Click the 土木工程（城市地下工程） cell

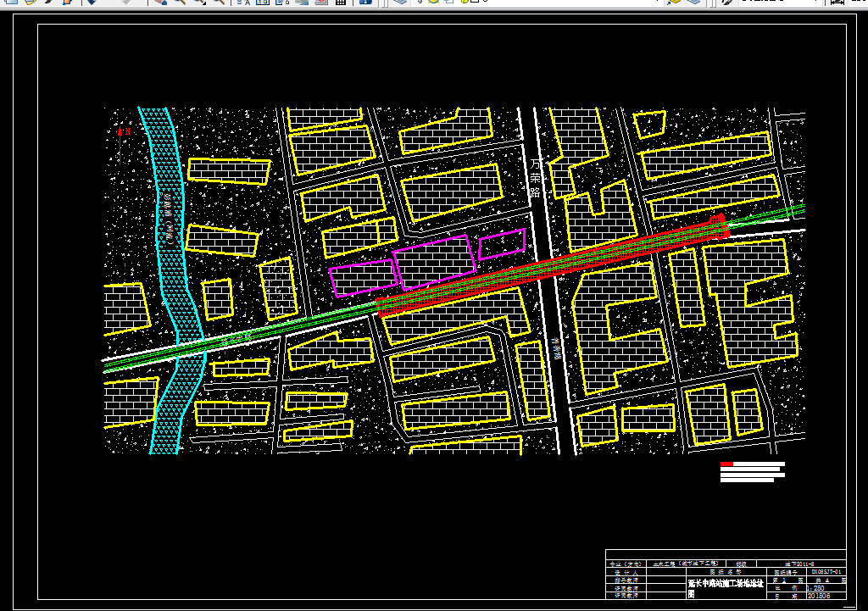[x=685, y=564]
